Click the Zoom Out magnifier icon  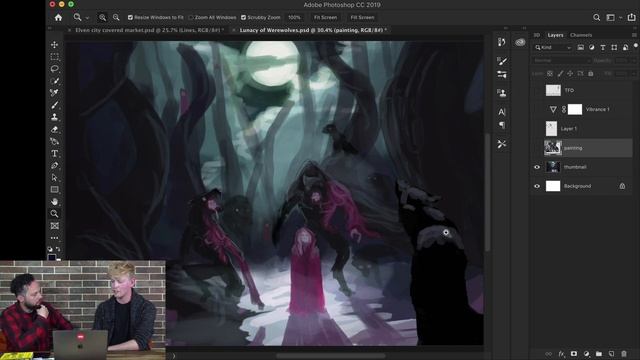(x=116, y=18)
